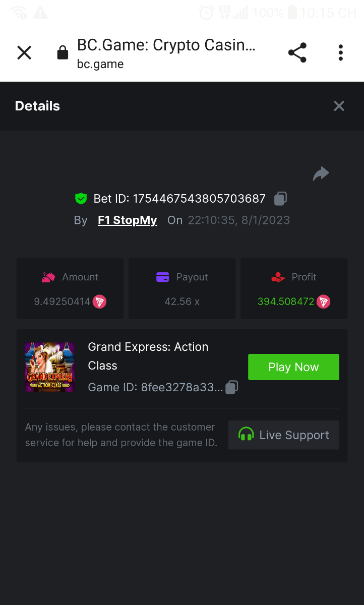This screenshot has width=364, height=605.
Task: Open the F1 StopMy user profile
Action: click(x=127, y=220)
